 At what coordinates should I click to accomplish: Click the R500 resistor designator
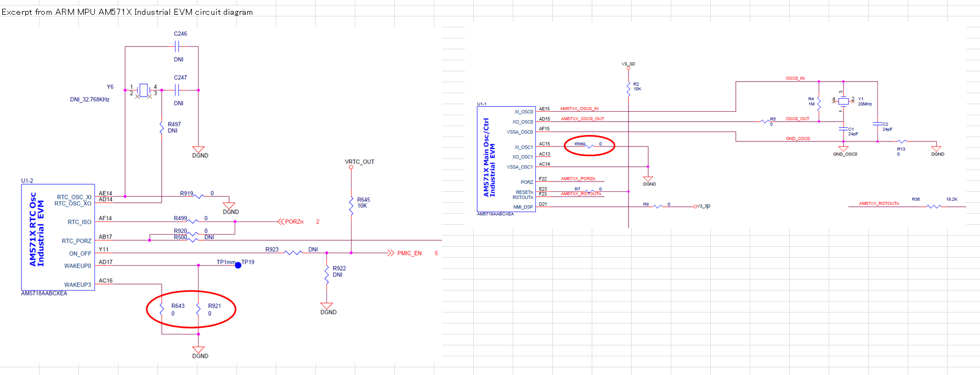tap(180, 237)
